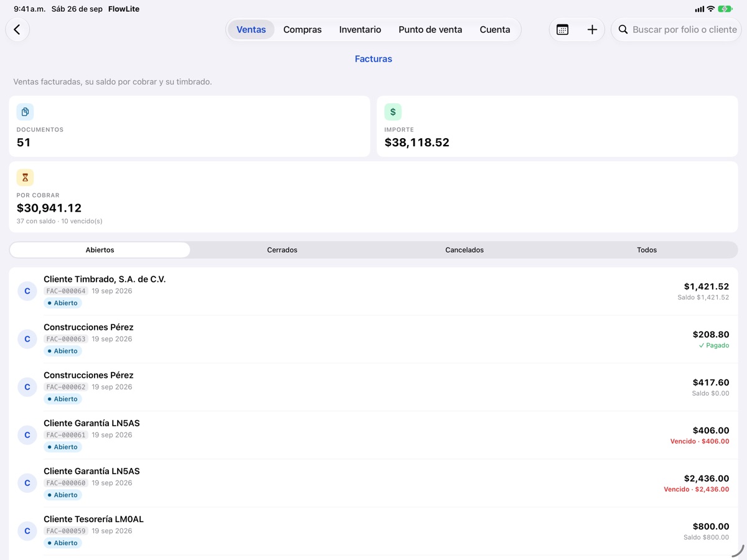Tap Abierto badge on FAC-000064

(x=63, y=303)
